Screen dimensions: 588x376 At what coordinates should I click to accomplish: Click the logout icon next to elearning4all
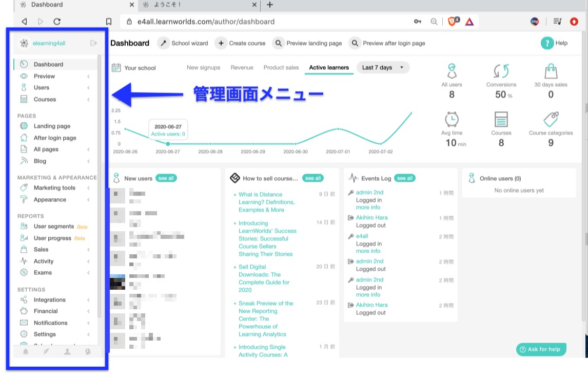(93, 43)
